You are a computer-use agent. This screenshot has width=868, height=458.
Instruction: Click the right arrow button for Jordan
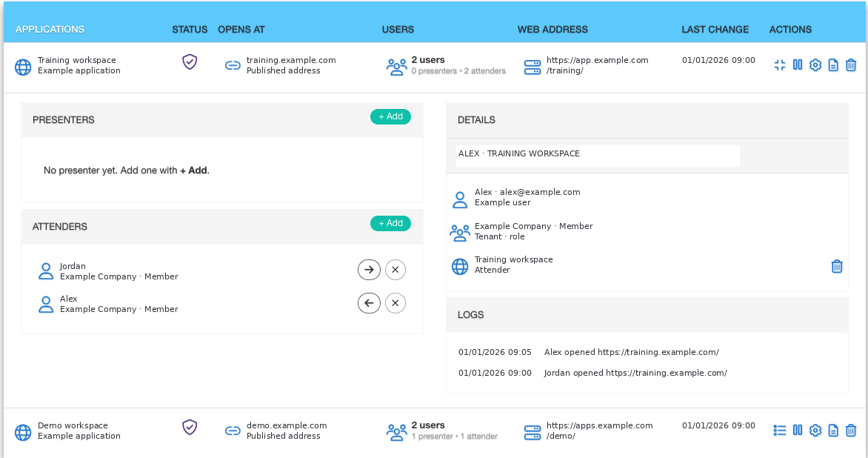(370, 270)
